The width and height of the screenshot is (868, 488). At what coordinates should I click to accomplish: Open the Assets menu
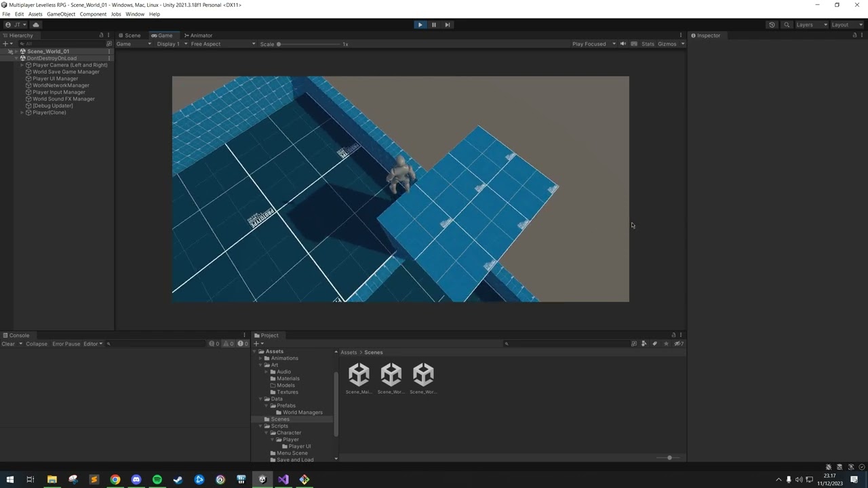35,14
